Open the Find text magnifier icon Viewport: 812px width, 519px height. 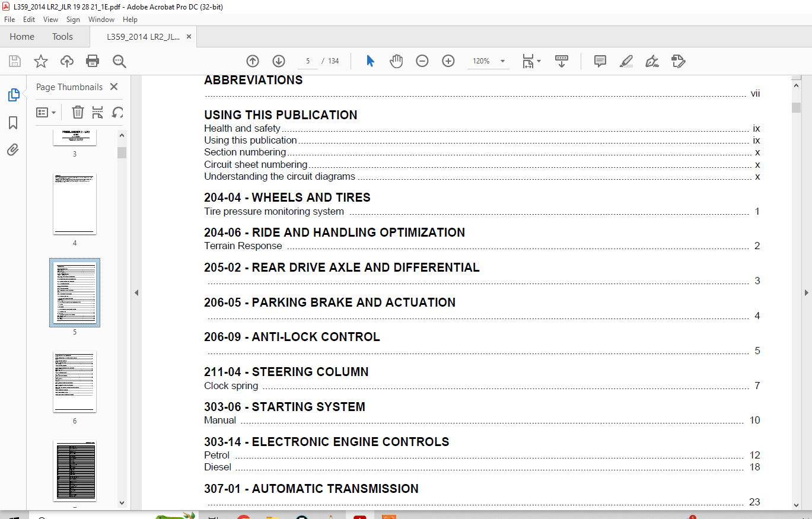[x=119, y=61]
